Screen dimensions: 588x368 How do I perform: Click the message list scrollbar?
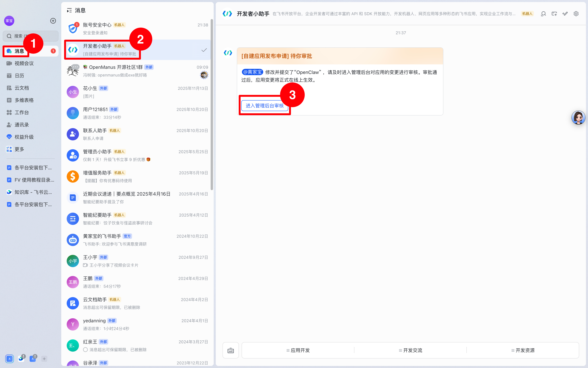(x=212, y=105)
